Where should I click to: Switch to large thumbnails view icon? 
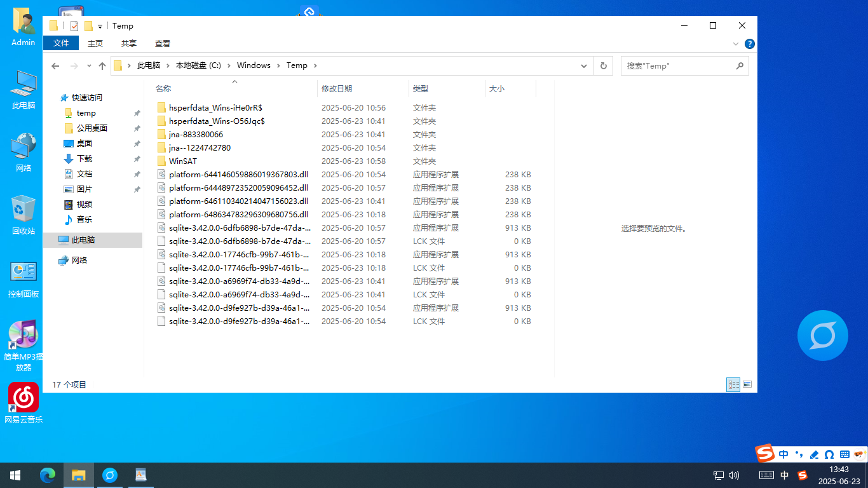pos(747,384)
